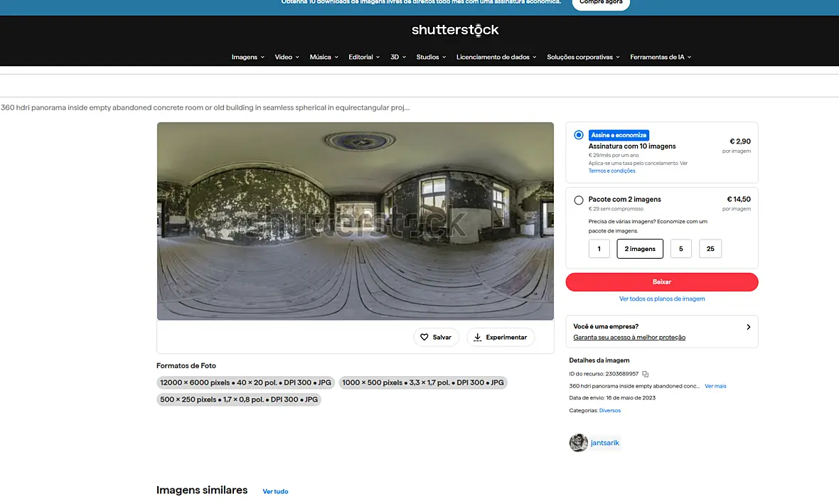Click the red Baixar button
The width and height of the screenshot is (839, 504).
[x=662, y=282]
